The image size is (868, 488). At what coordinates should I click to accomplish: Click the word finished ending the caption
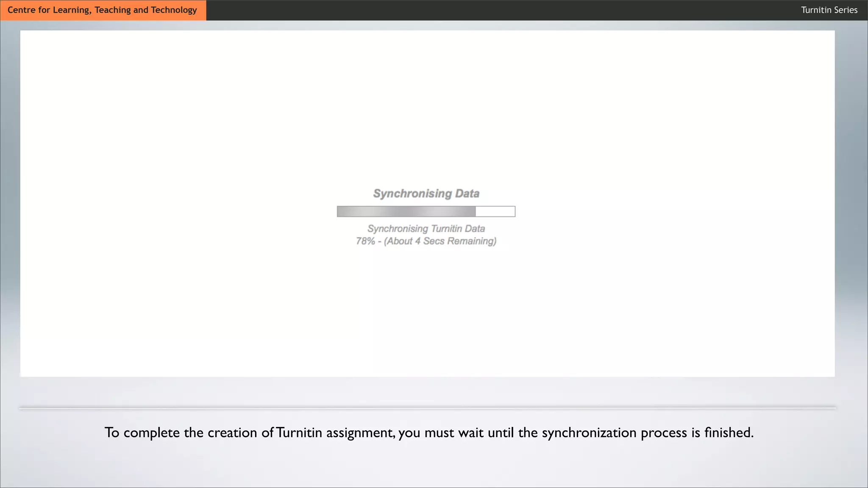(x=728, y=433)
